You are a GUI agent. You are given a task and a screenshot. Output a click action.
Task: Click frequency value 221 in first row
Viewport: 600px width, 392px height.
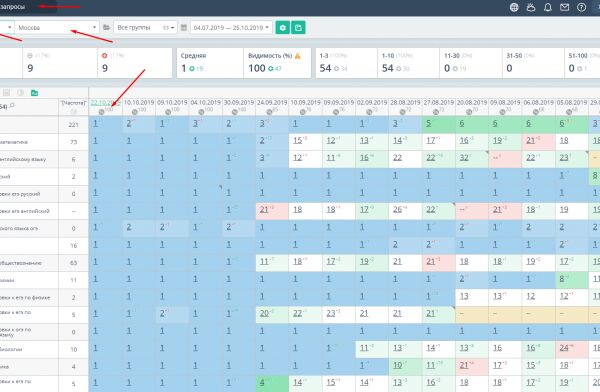coord(73,124)
